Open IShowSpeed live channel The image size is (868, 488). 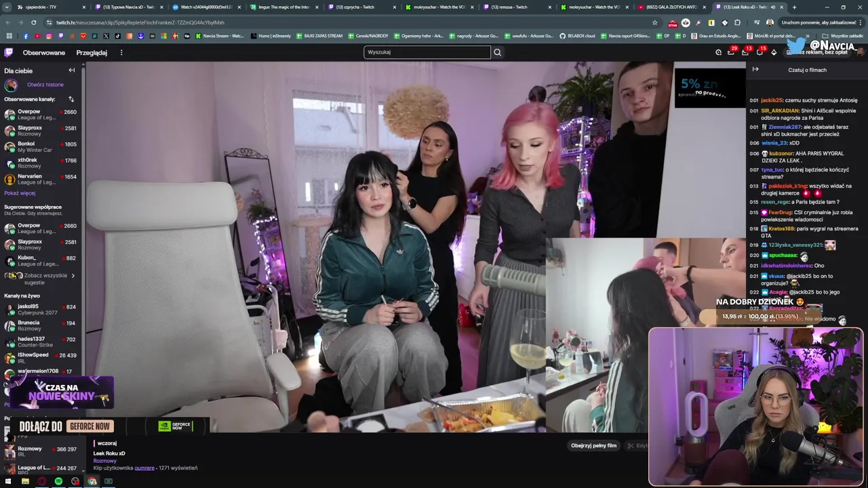coord(41,358)
